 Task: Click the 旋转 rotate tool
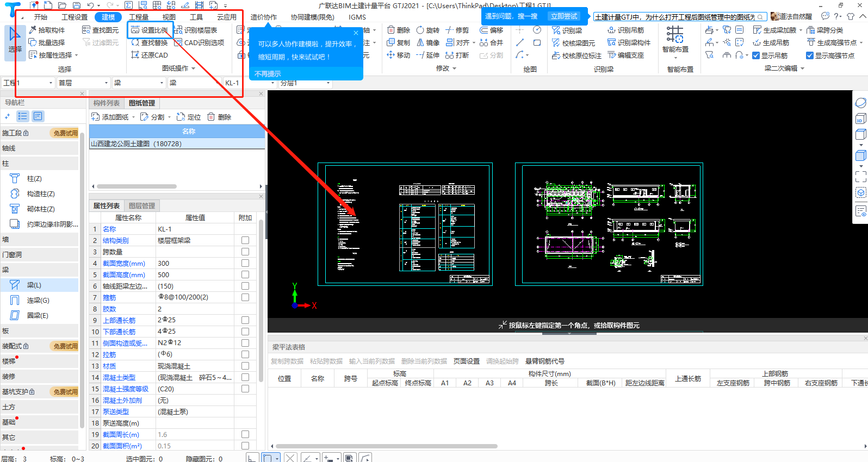(427, 30)
